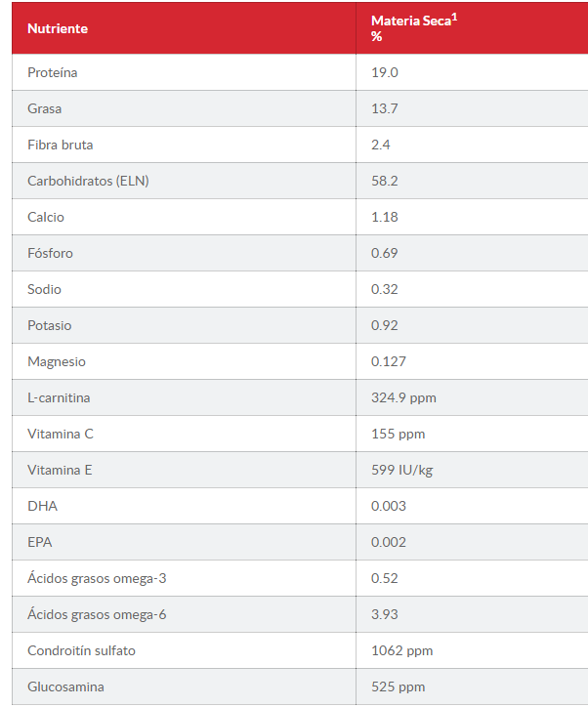Click the Sodio value 0.32
This screenshot has height=707, width=588.
[385, 289]
